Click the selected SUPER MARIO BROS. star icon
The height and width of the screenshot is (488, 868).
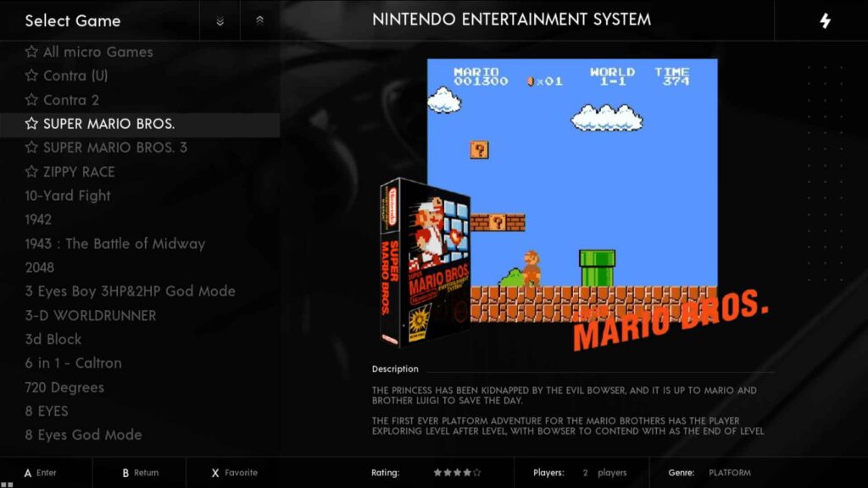[31, 124]
